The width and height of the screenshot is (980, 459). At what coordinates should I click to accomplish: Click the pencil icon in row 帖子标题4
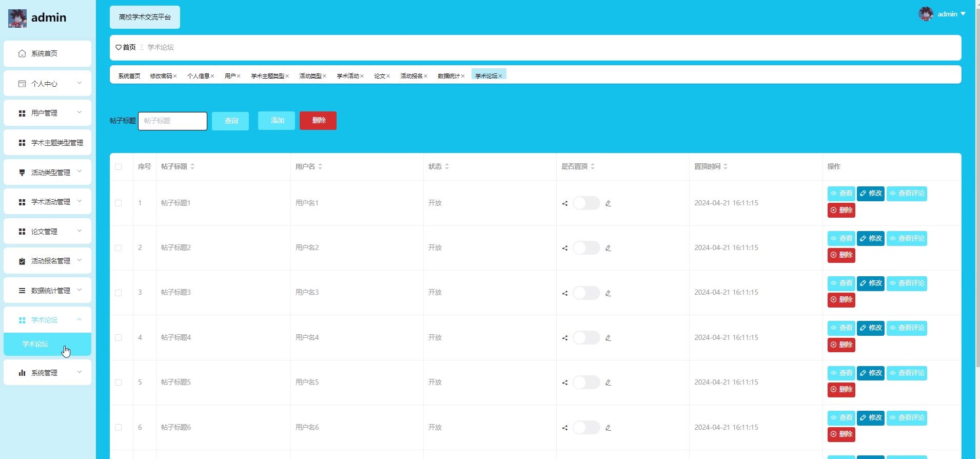[608, 338]
